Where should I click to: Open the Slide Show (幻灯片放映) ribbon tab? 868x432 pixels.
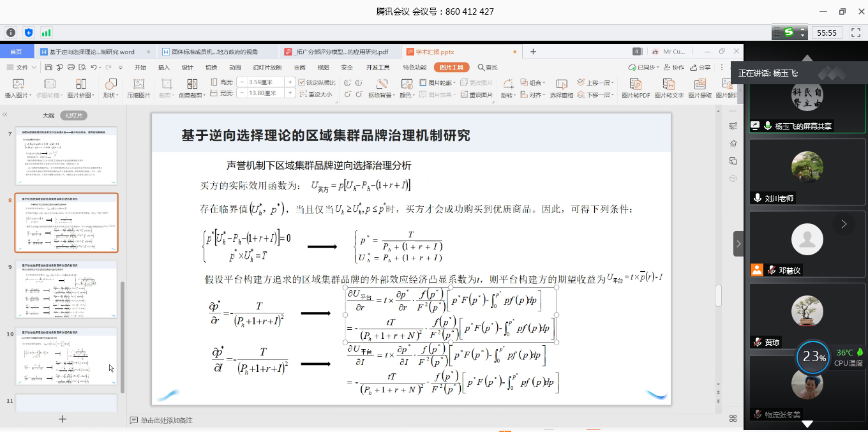click(267, 67)
